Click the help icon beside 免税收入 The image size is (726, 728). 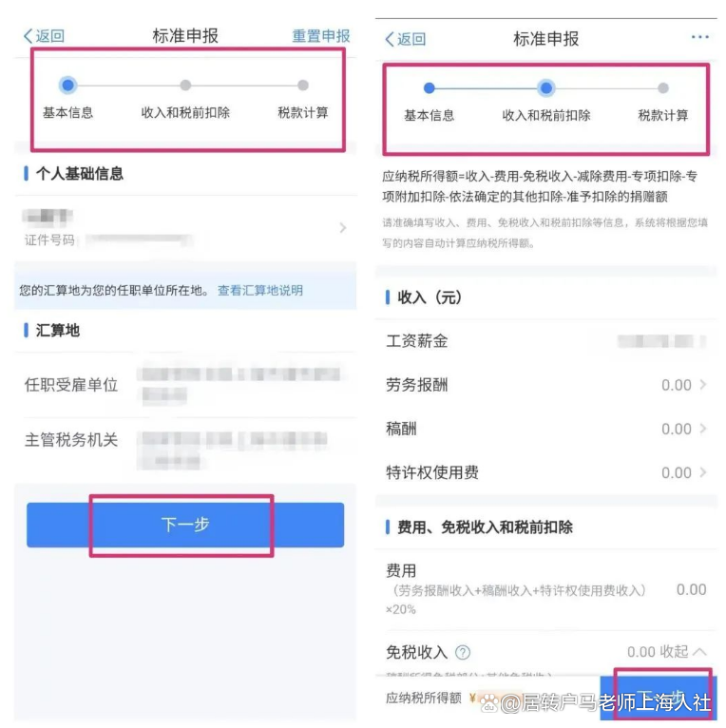(463, 652)
